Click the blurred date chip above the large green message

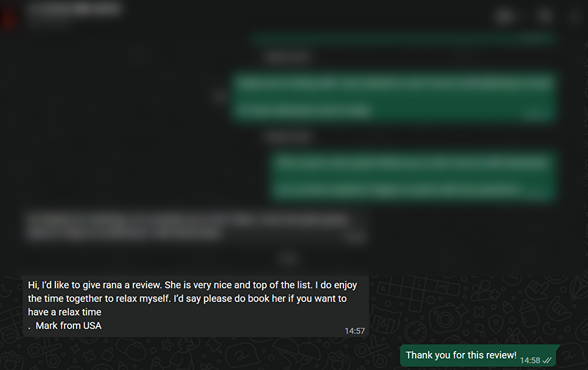coord(288,57)
